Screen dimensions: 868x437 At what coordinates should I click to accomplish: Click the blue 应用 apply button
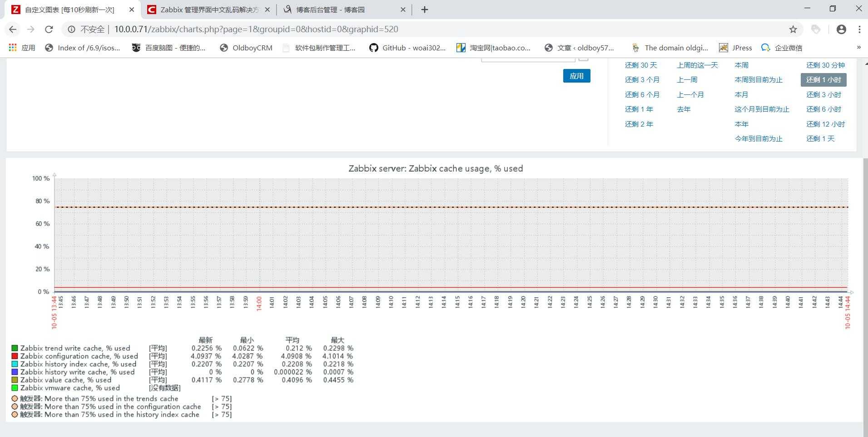[576, 76]
